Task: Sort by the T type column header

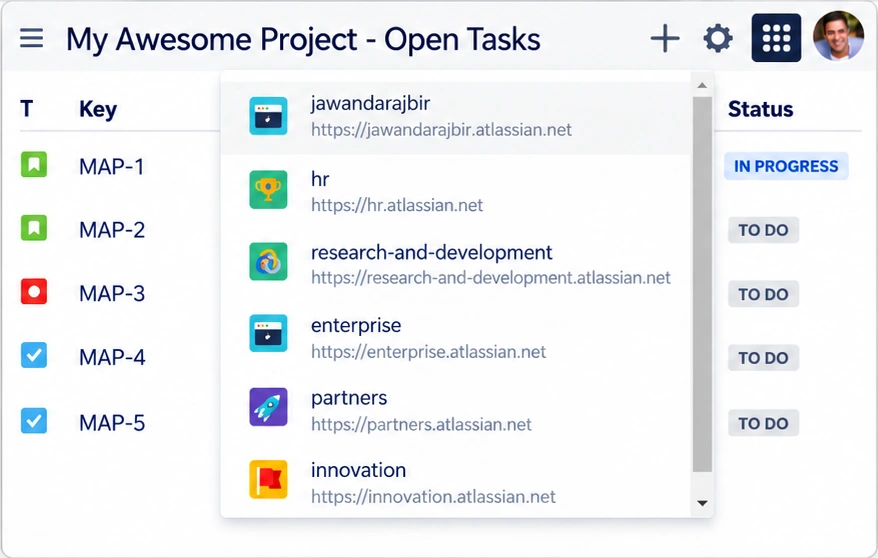Action: tap(26, 109)
